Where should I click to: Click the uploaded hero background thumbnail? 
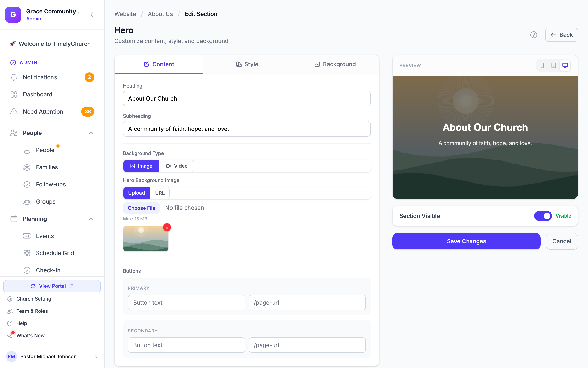tap(146, 239)
